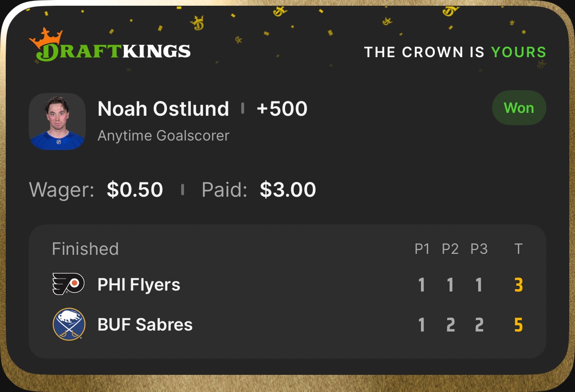
Task: Click the Philadelphia Flyers team logo
Action: point(68,284)
